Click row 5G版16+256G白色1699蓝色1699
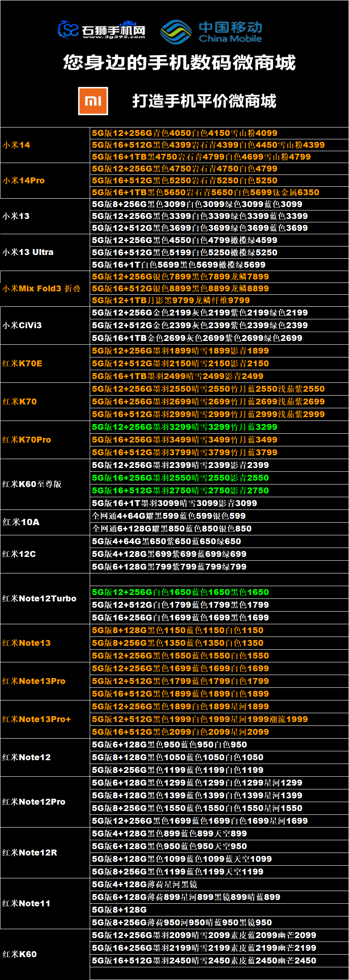The image size is (349, 980). [x=219, y=617]
